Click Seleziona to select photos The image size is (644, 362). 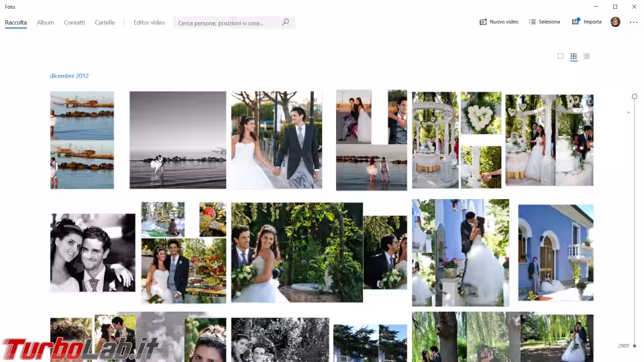[544, 22]
